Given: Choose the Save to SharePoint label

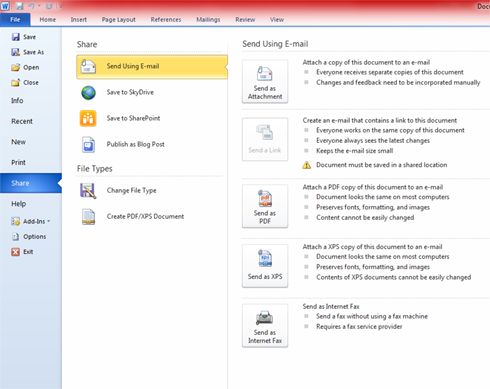Looking at the screenshot, I should 133,118.
